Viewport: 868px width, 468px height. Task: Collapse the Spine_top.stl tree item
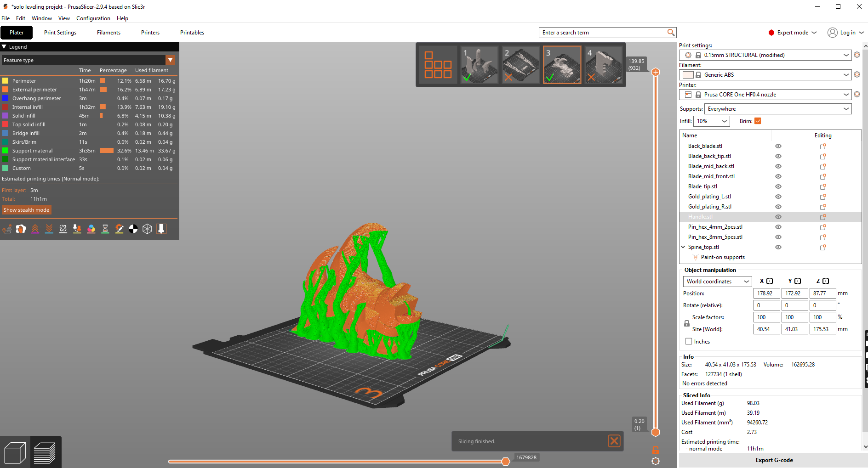click(x=683, y=247)
